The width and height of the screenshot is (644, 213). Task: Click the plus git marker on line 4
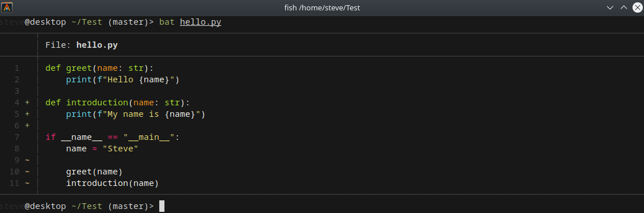(27, 102)
